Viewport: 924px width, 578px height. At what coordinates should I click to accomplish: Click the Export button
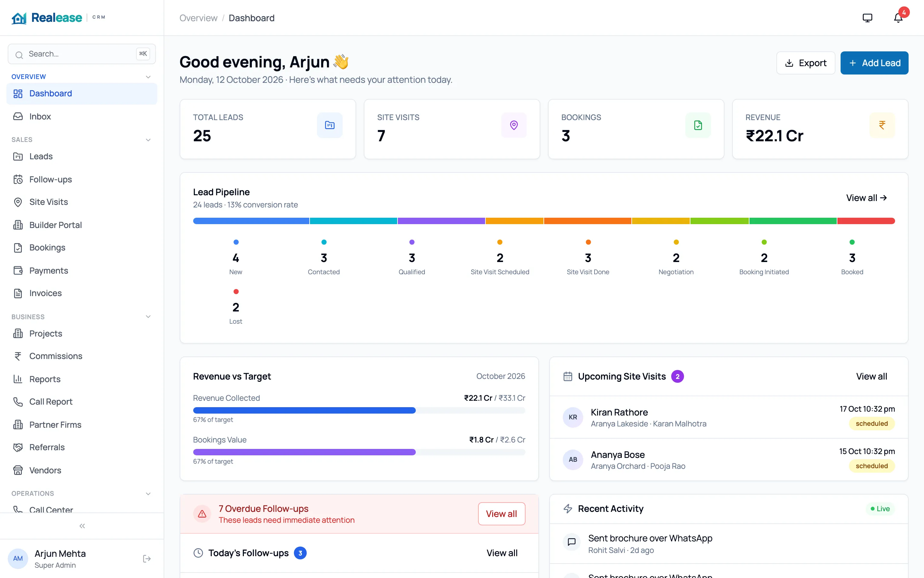point(806,63)
